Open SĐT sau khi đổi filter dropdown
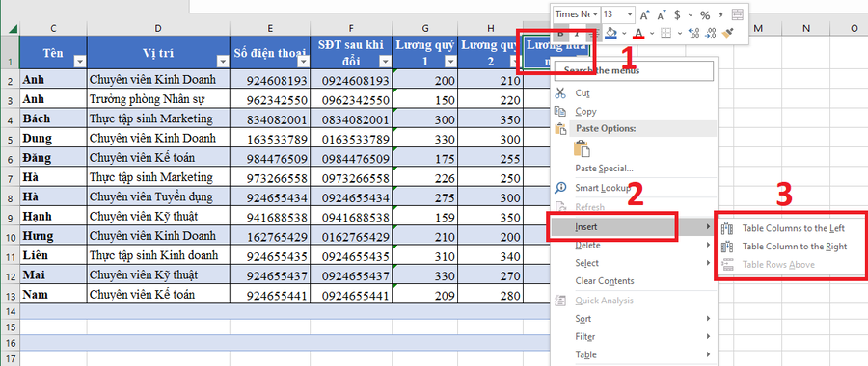 point(385,62)
